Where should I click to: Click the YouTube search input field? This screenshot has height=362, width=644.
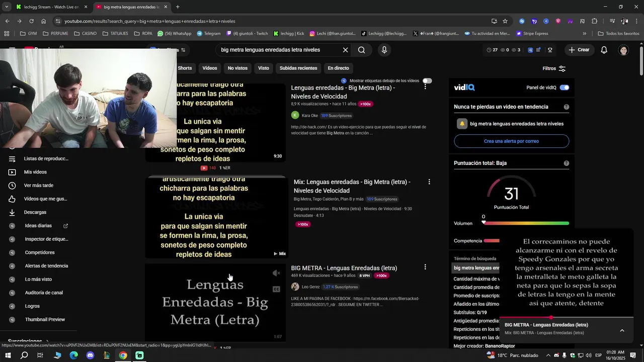[279, 50]
